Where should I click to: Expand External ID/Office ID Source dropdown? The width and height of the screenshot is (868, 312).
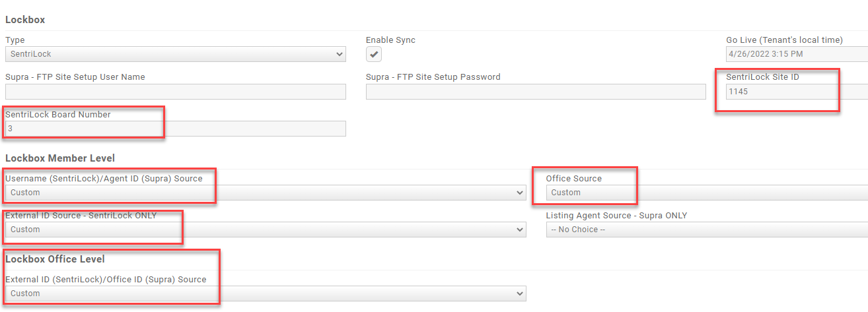(x=266, y=294)
